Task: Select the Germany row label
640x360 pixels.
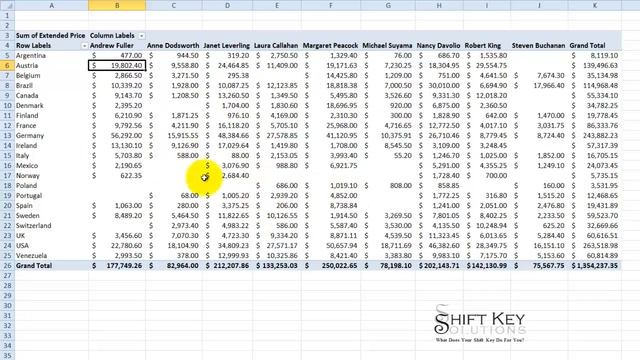Action: [x=51, y=136]
